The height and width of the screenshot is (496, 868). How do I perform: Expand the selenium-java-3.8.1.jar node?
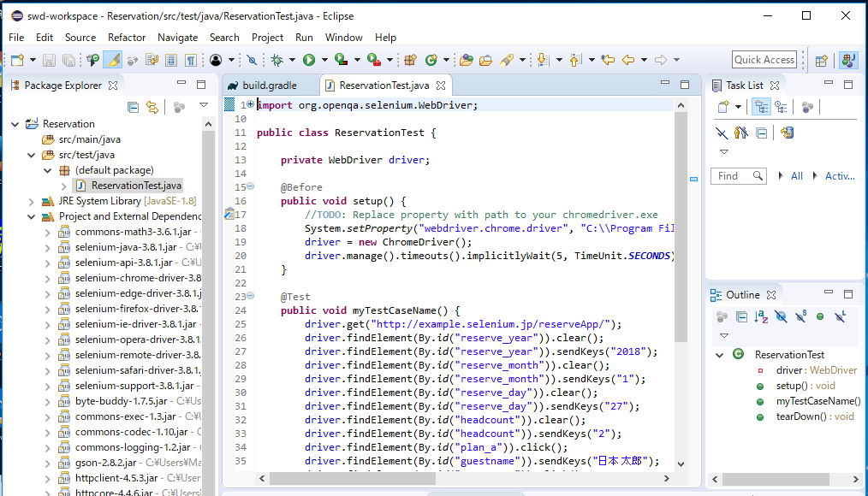point(48,248)
